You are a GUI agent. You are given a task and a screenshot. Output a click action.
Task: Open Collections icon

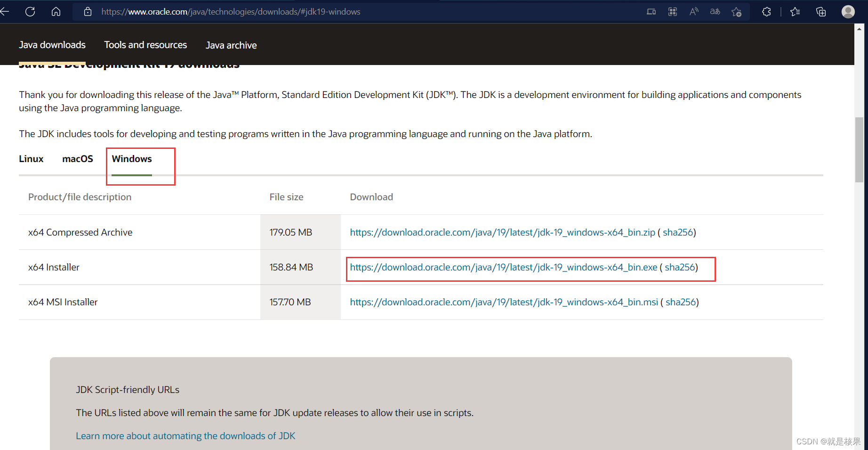(821, 12)
